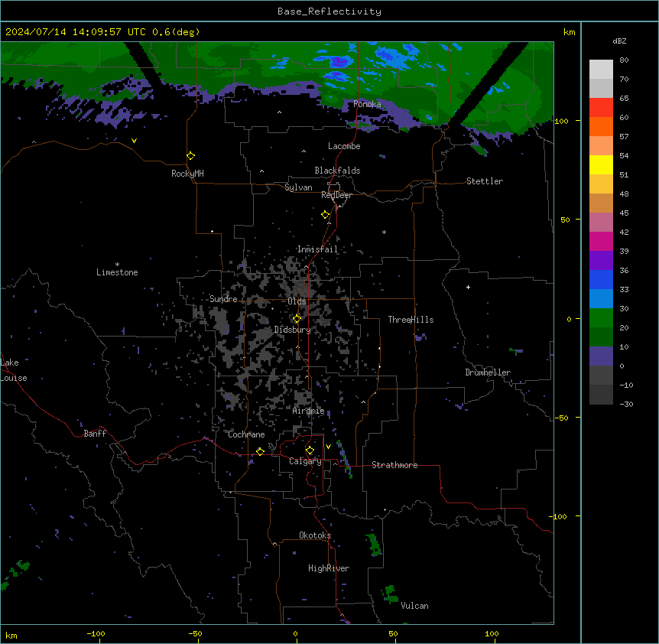
Task: Select the RedDeer city label
Action: coord(336,195)
